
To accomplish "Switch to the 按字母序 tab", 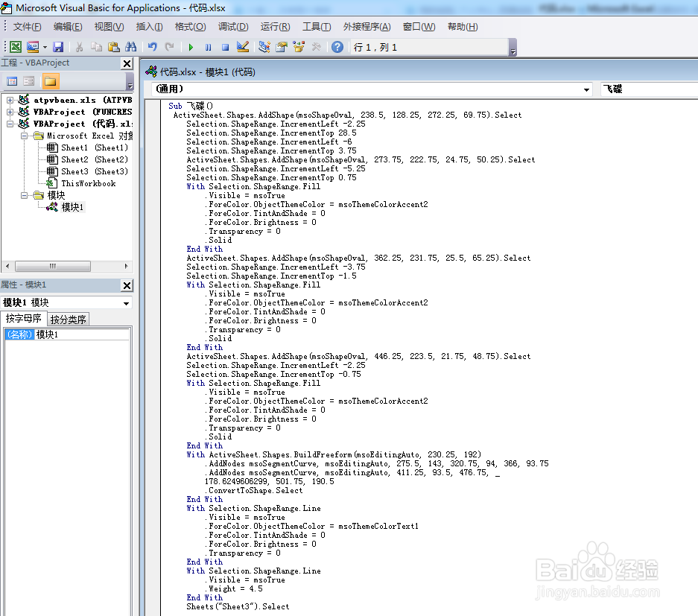I will click(23, 319).
